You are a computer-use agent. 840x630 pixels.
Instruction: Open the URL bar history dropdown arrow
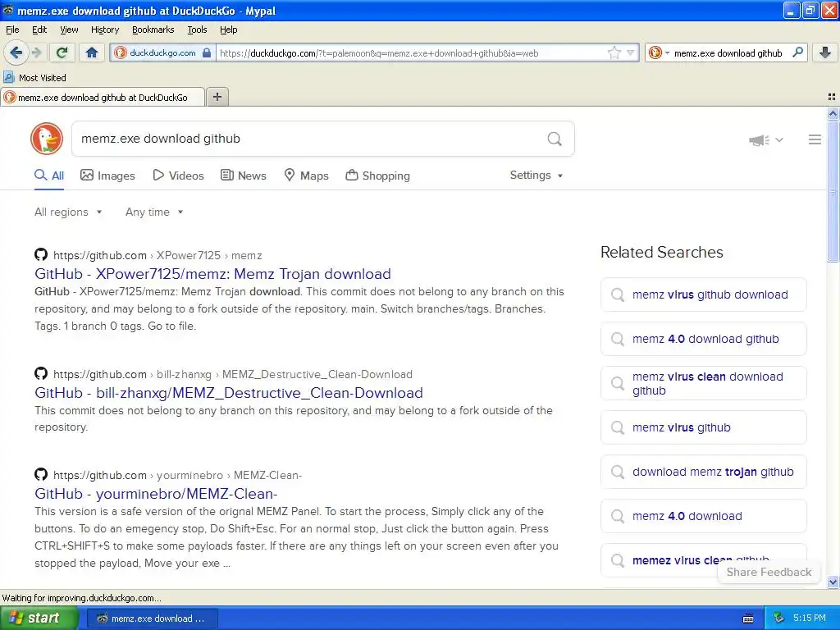[631, 52]
